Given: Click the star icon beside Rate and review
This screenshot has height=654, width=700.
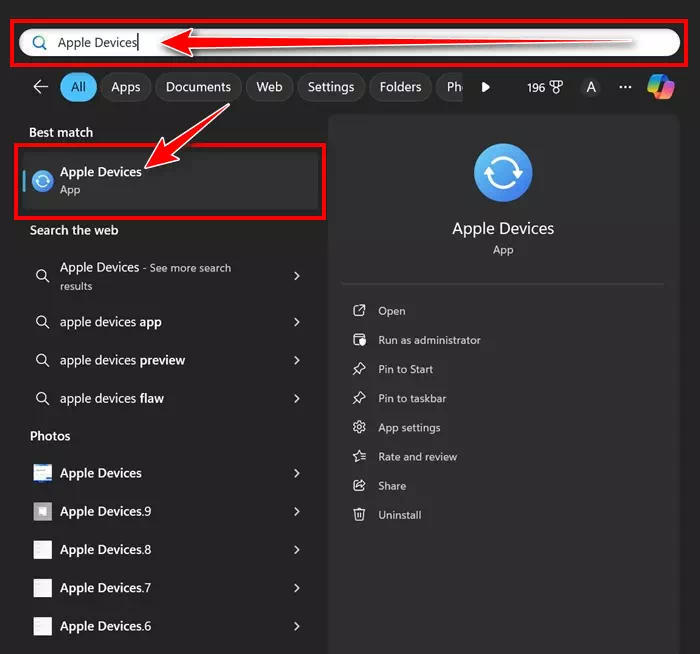Looking at the screenshot, I should click(359, 456).
